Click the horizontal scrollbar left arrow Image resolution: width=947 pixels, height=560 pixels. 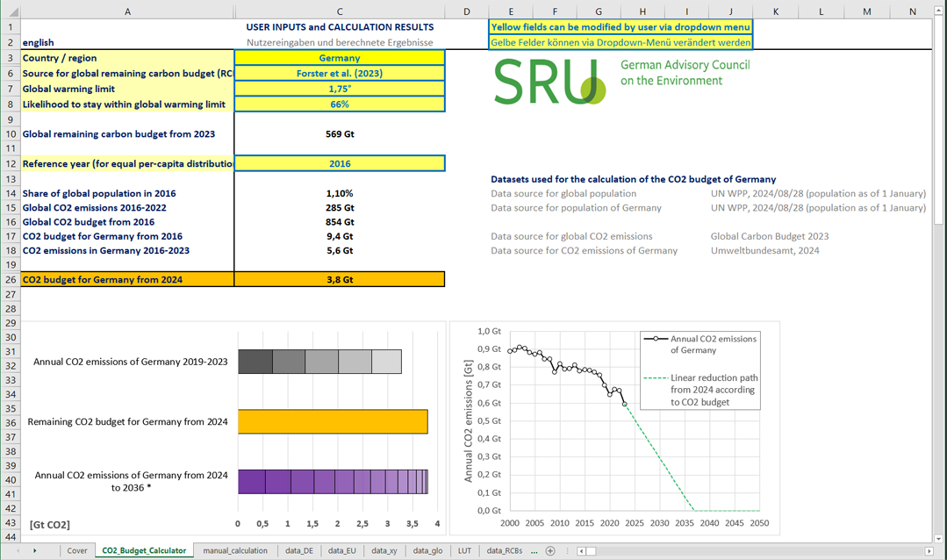coord(580,550)
